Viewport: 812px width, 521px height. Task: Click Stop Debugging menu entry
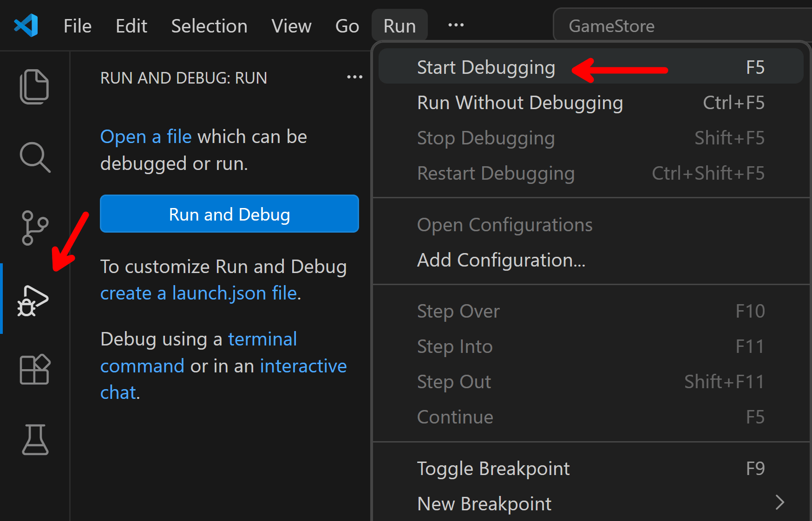click(591, 138)
